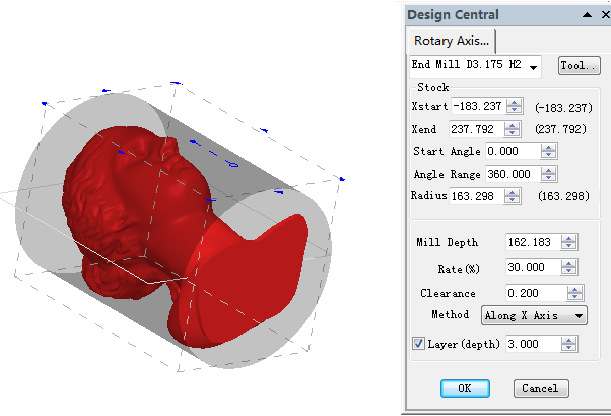Edit the Rate(%) field

coord(533,267)
